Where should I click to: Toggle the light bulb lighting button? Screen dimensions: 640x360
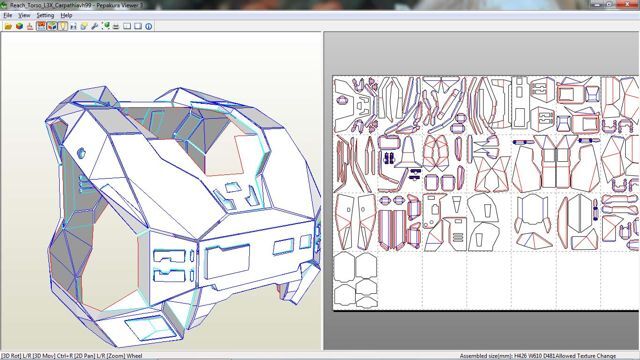[x=63, y=26]
